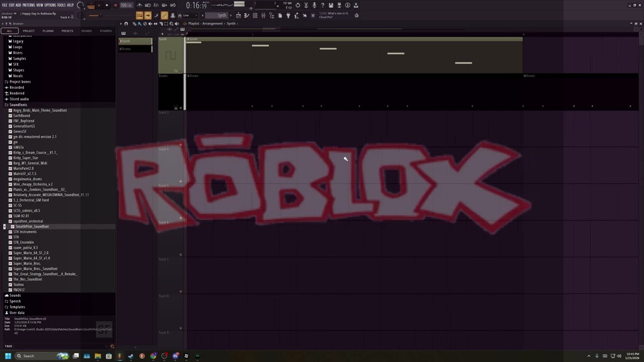Select the playlist Delete tool

[145, 24]
